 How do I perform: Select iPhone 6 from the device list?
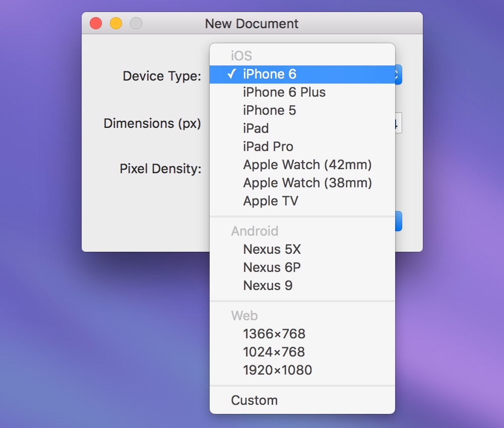click(x=302, y=75)
